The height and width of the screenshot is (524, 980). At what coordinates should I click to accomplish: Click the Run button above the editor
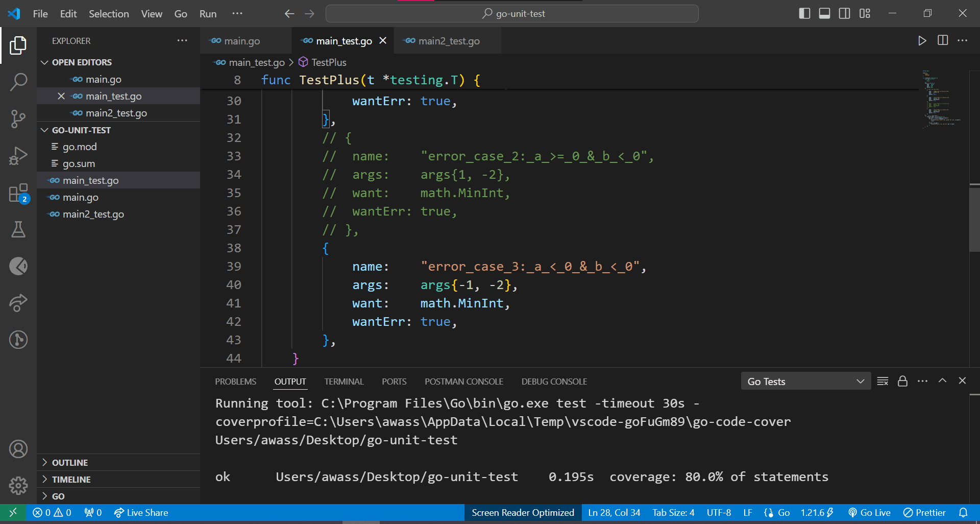tap(921, 40)
